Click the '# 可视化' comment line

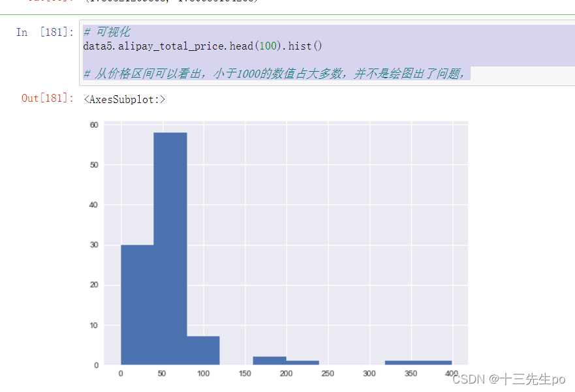107,32
